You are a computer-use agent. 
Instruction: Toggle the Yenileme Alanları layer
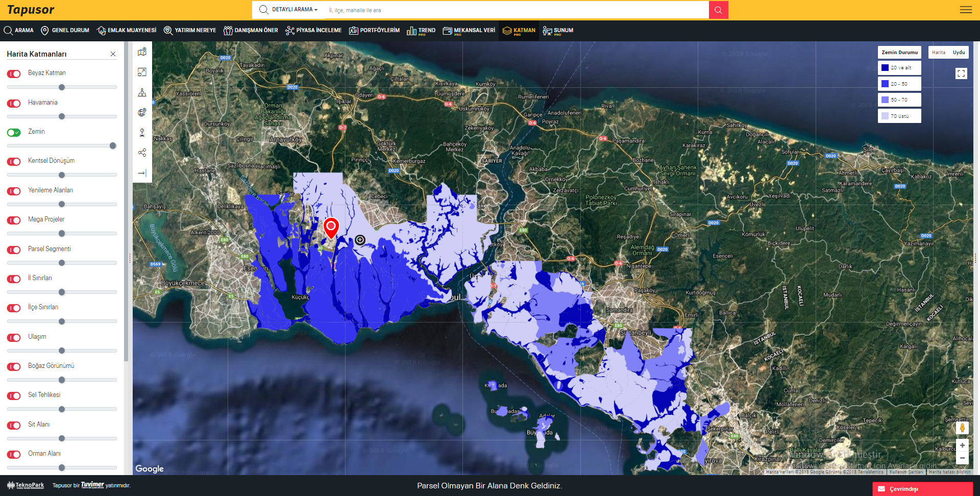(14, 191)
